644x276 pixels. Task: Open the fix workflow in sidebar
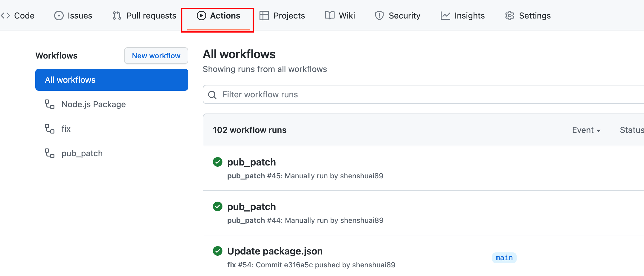(66, 129)
